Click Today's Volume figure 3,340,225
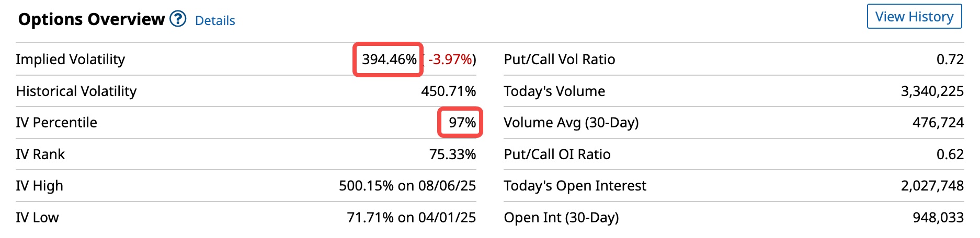Image resolution: width=980 pixels, height=238 pixels. coord(932,91)
